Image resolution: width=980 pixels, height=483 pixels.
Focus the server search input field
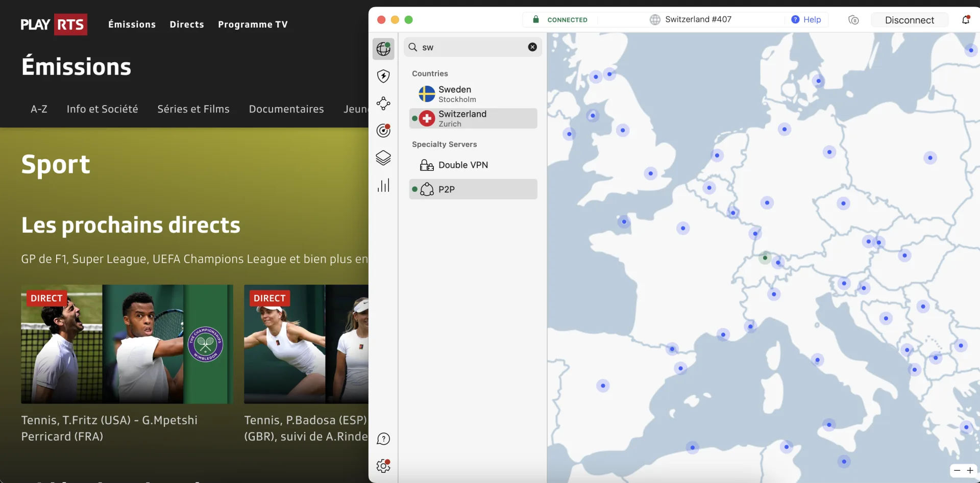coord(473,47)
